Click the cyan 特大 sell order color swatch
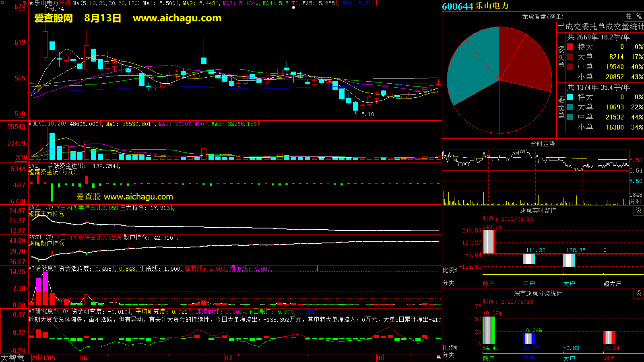The height and width of the screenshot is (362, 644). (570, 97)
